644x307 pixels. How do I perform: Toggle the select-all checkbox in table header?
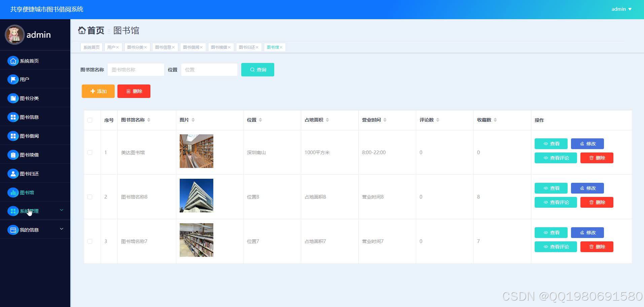coord(90,120)
